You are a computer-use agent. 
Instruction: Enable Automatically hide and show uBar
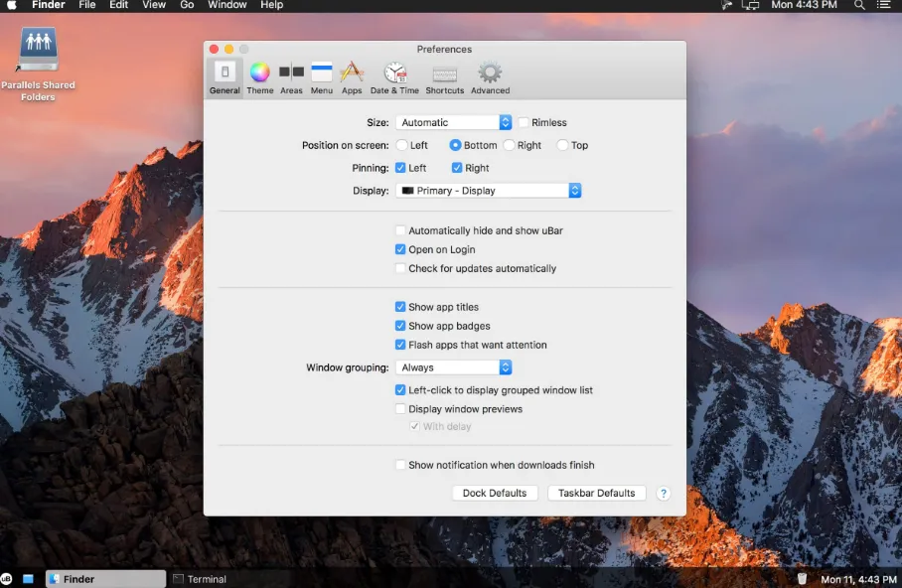tap(400, 230)
